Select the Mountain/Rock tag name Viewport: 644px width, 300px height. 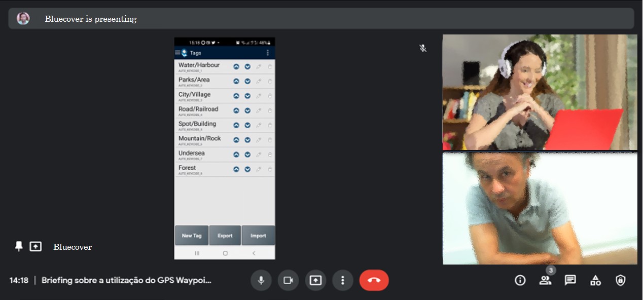tap(200, 138)
